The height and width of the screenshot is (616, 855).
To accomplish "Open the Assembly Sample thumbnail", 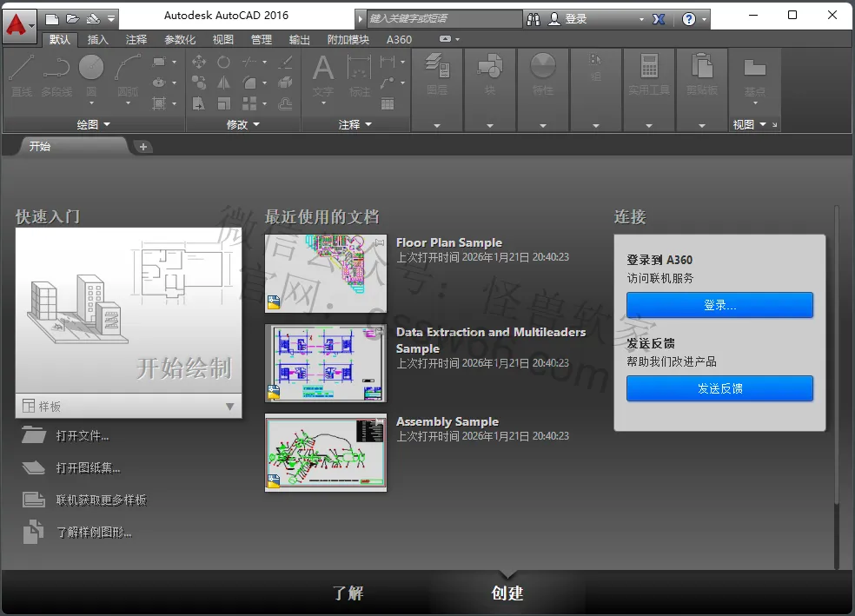I will pyautogui.click(x=326, y=453).
